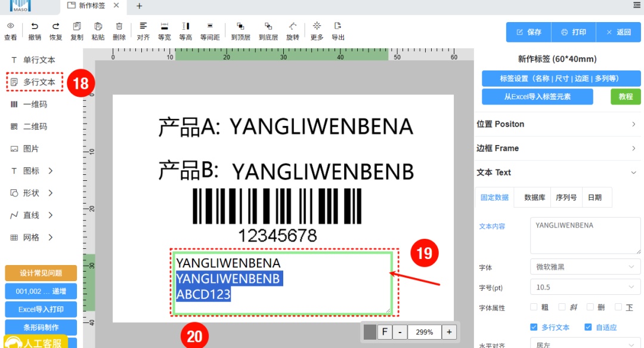The image size is (644, 348).
Task: Add a 二维码 QR code element
Action: [x=29, y=127]
